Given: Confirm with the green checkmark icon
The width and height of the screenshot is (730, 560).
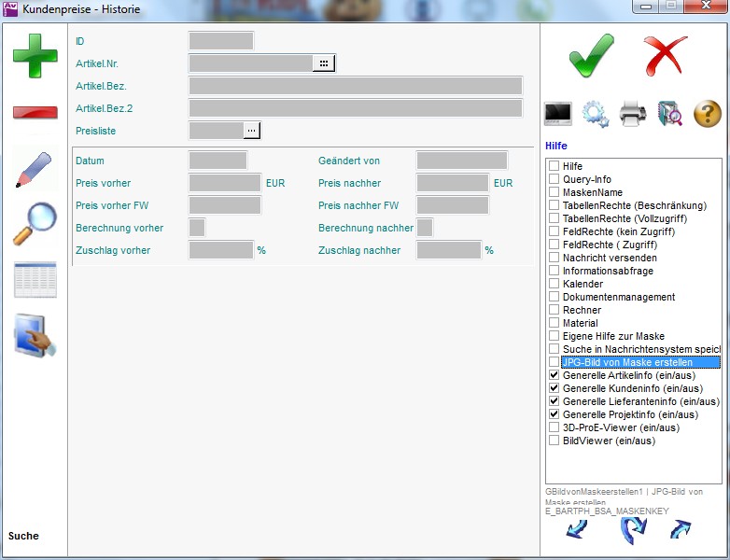Looking at the screenshot, I should click(x=592, y=55).
